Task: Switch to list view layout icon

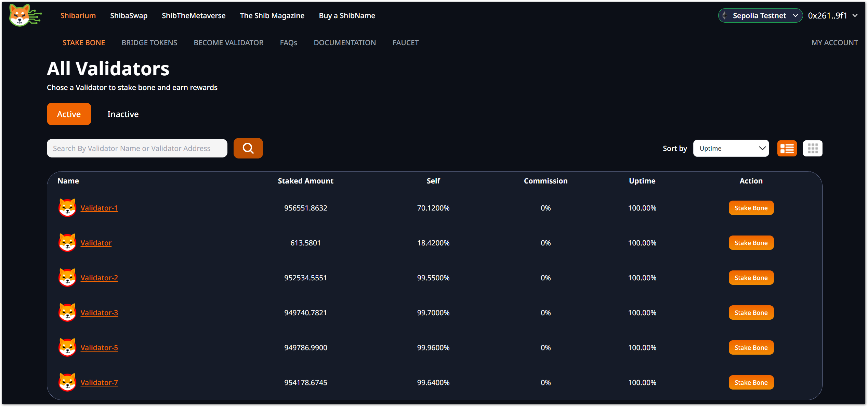Action: pyautogui.click(x=787, y=148)
